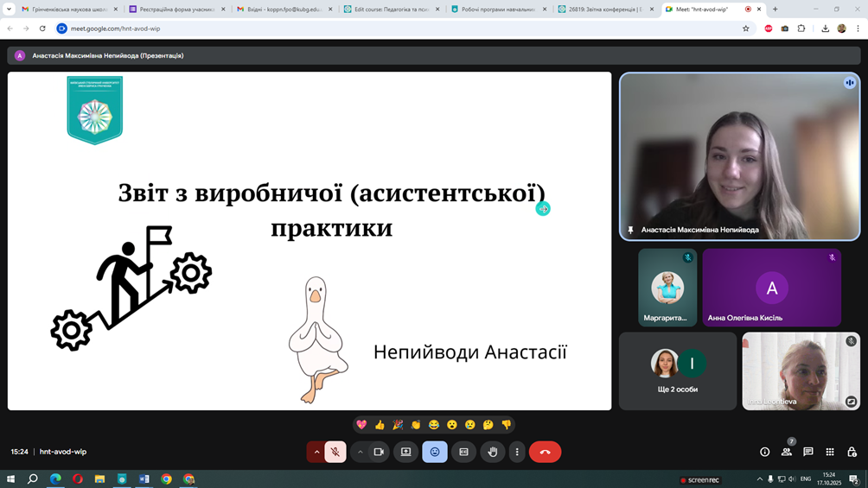Image resolution: width=868 pixels, height=488 pixels.
Task: Send the thumbs up reaction
Action: click(380, 425)
